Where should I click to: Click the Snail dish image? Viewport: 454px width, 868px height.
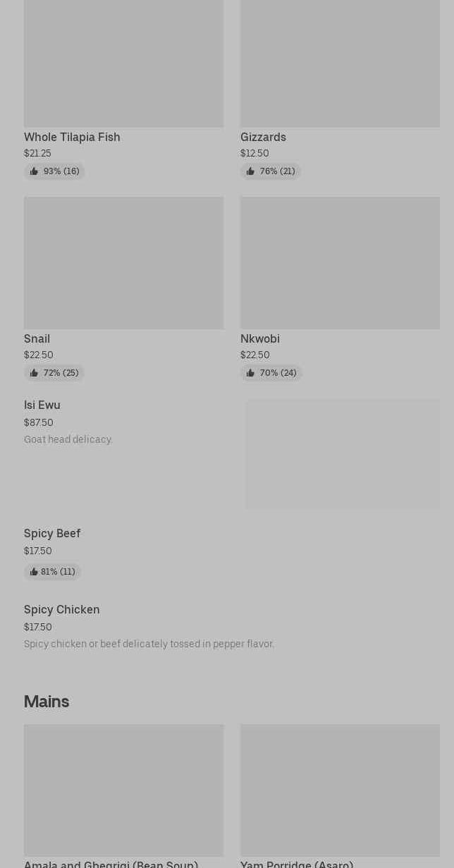click(x=123, y=262)
